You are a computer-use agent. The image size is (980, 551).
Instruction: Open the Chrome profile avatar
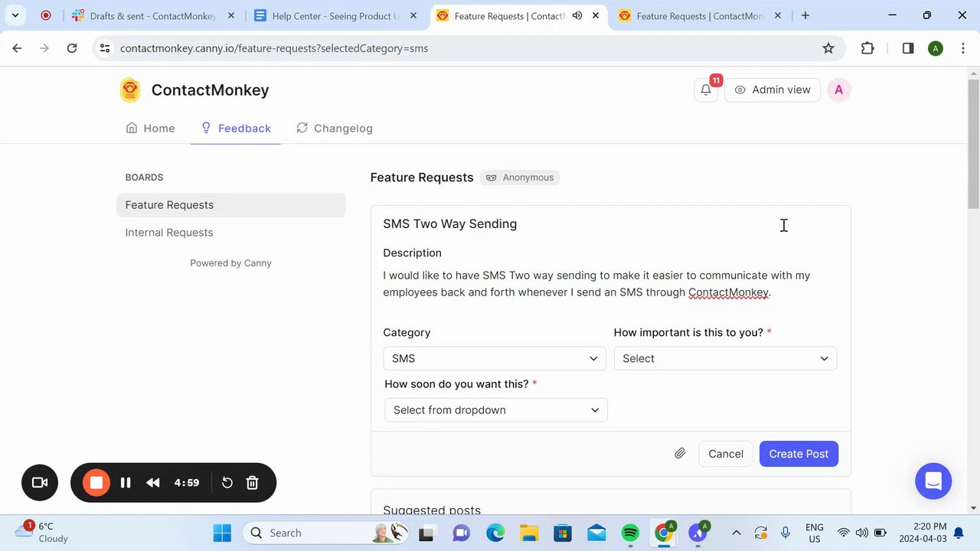[x=935, y=48]
